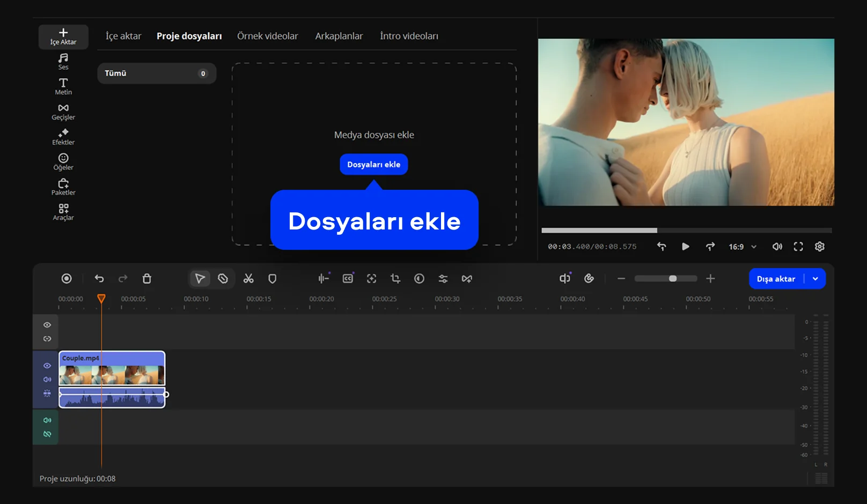Click the Dosyaları ekle button
Viewport: 867px width, 504px height.
(x=373, y=165)
